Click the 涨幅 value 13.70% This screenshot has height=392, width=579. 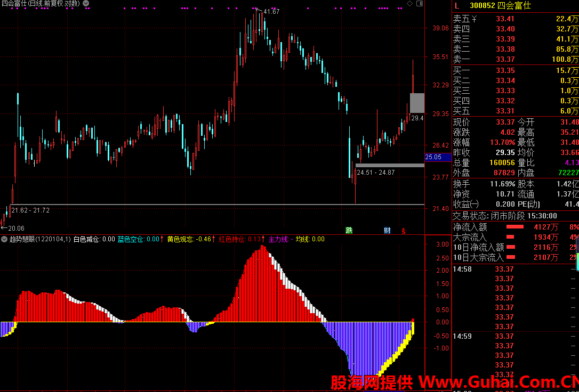[503, 142]
